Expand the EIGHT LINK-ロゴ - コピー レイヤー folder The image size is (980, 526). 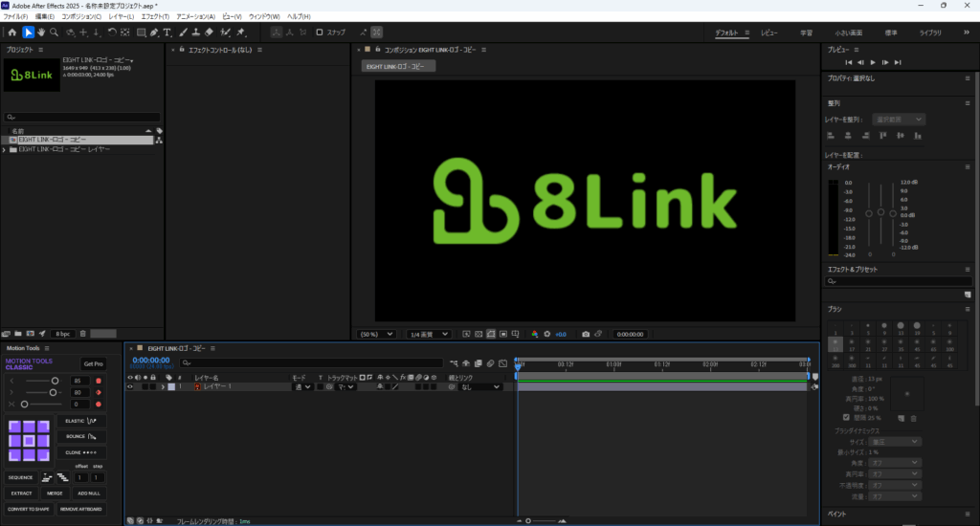5,150
